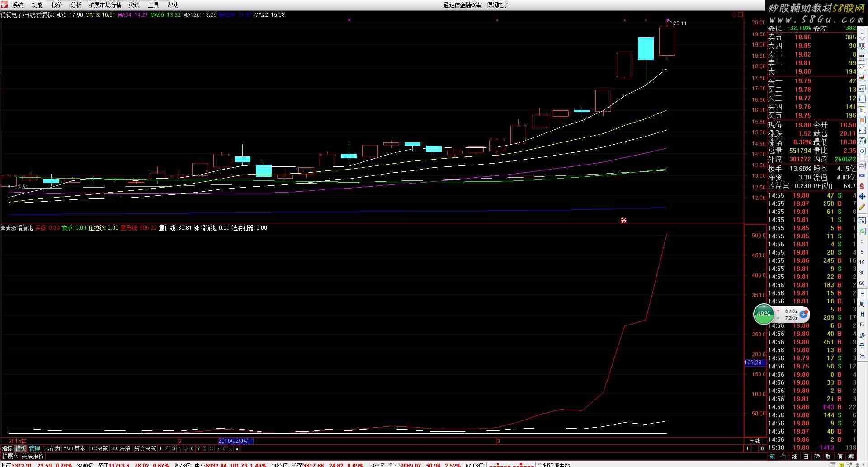The height and width of the screenshot is (467, 868).
Task: Click the RSI indicator icon in sidebar
Action: click(862, 175)
